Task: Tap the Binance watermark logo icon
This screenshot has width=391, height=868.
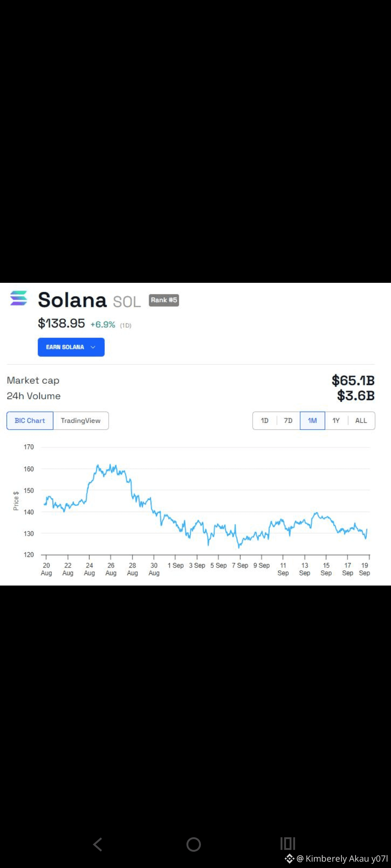Action: [x=289, y=859]
